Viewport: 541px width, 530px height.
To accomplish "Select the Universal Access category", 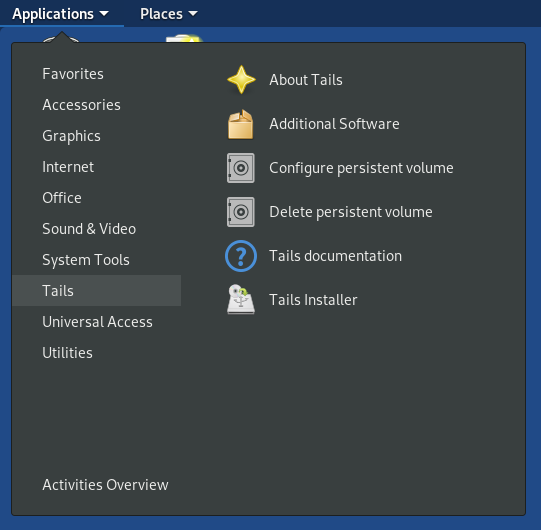I will [97, 322].
